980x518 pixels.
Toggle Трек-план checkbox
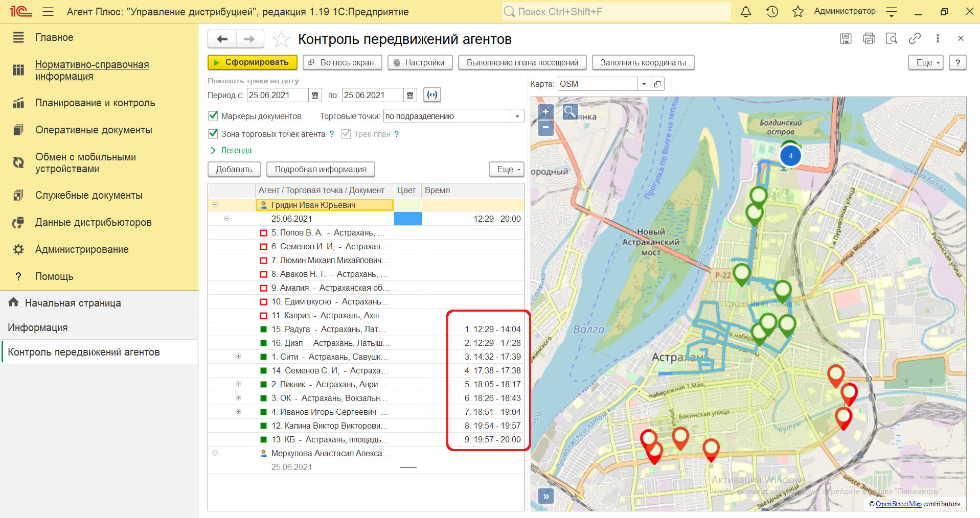pyautogui.click(x=346, y=134)
